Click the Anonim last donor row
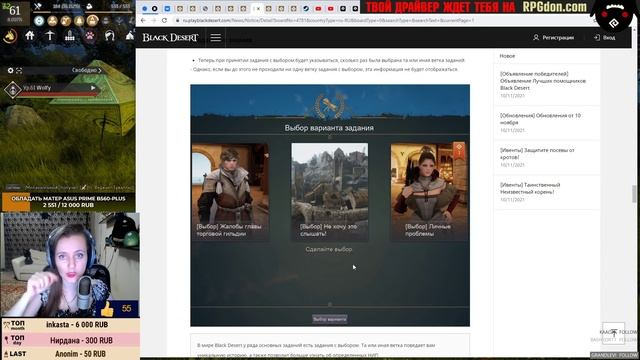 (71, 354)
